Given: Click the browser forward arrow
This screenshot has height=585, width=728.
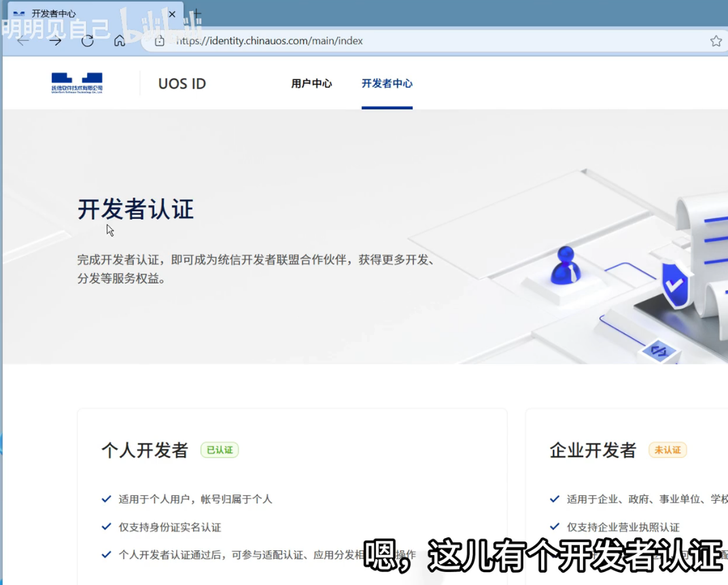Looking at the screenshot, I should pyautogui.click(x=55, y=41).
